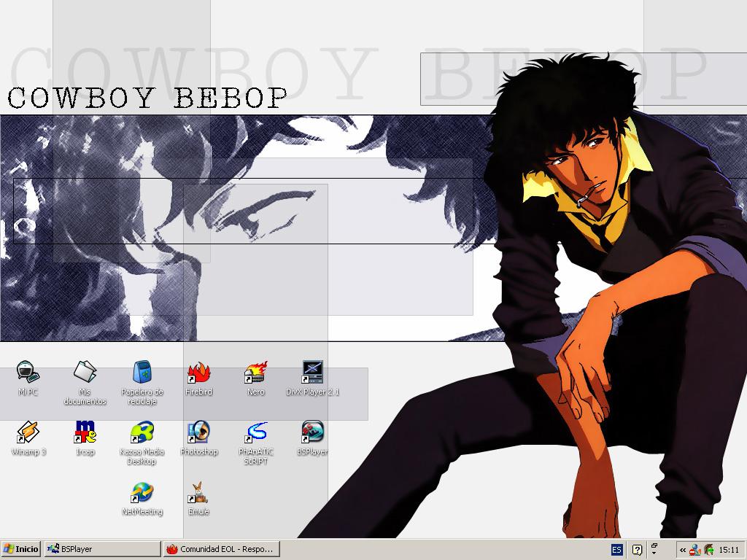Open the language bar help icon

coord(637,550)
